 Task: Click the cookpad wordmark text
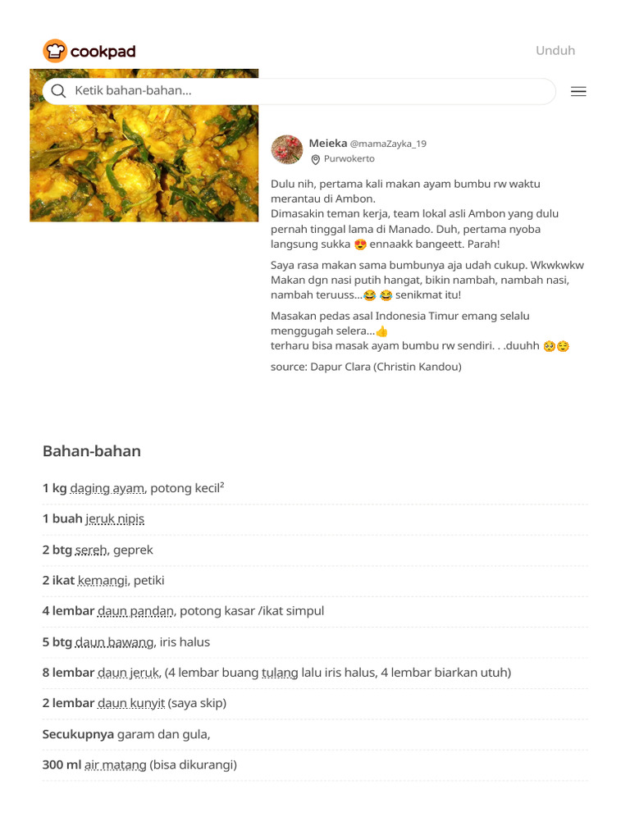click(x=103, y=52)
